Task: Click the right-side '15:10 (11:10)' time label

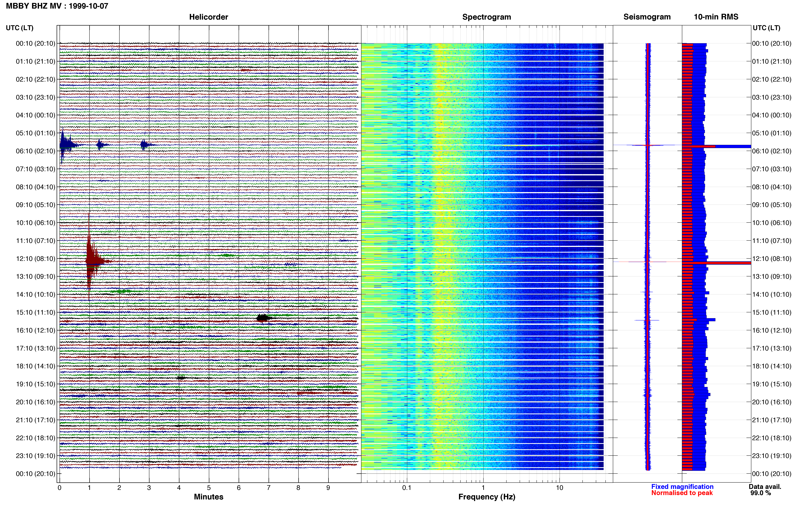Action: click(x=772, y=312)
